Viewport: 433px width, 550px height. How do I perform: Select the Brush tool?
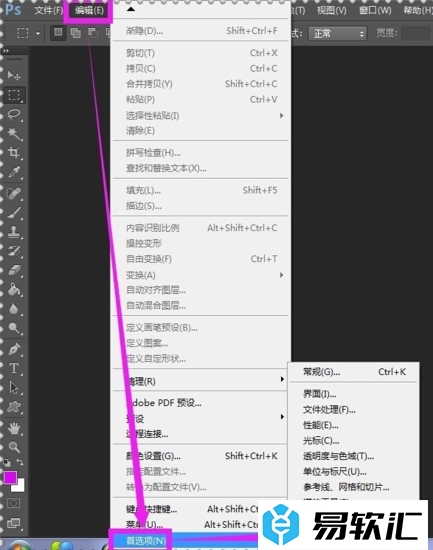pyautogui.click(x=14, y=213)
